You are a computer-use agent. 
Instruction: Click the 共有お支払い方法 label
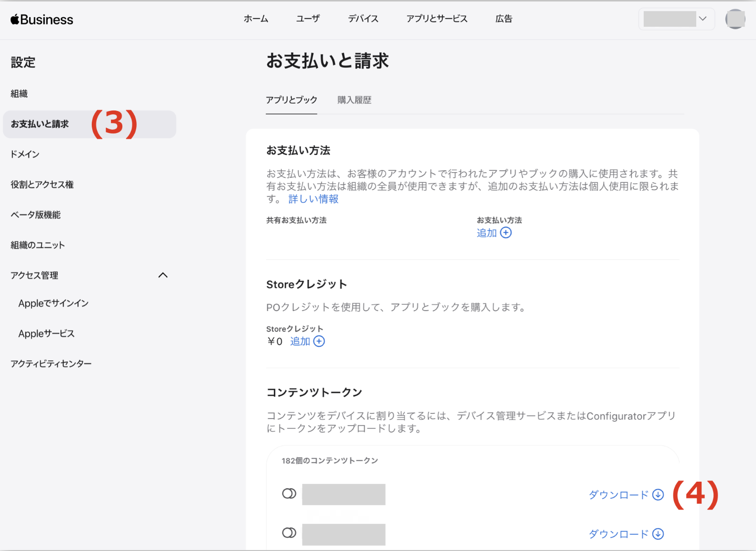(x=296, y=220)
